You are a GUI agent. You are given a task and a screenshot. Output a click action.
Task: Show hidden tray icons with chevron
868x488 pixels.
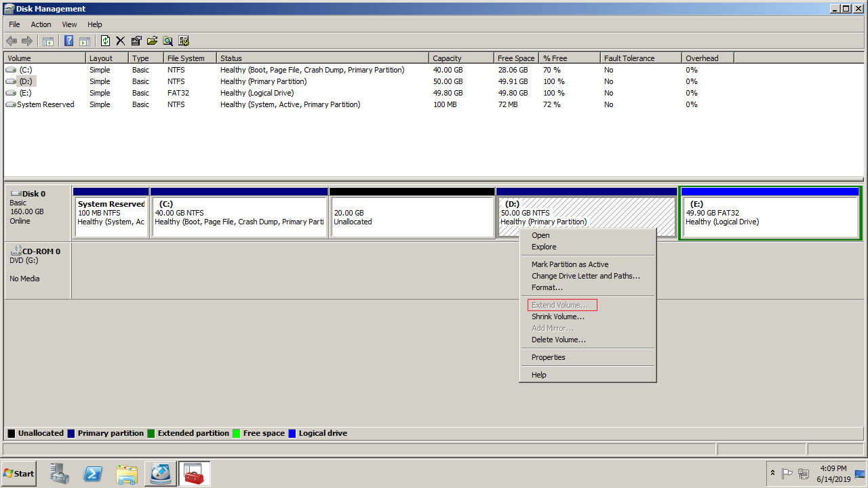tap(772, 473)
